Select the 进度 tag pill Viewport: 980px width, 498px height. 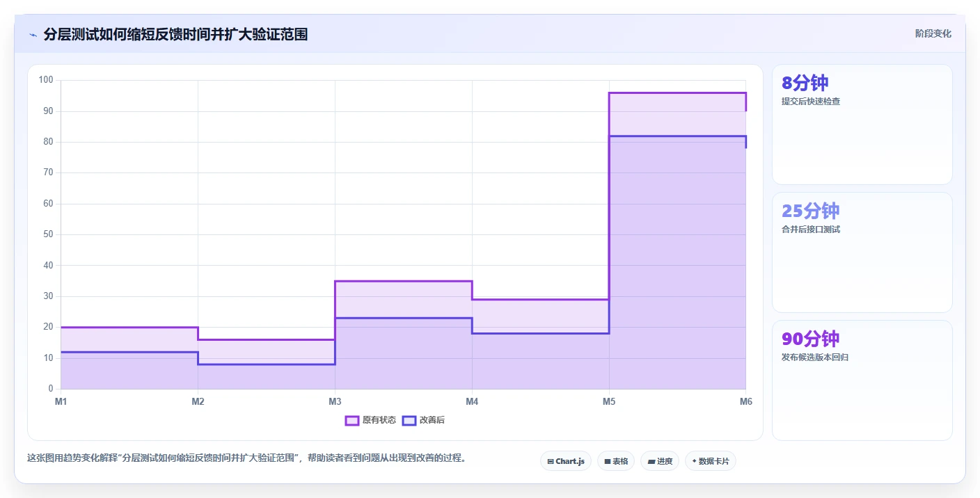click(x=660, y=461)
